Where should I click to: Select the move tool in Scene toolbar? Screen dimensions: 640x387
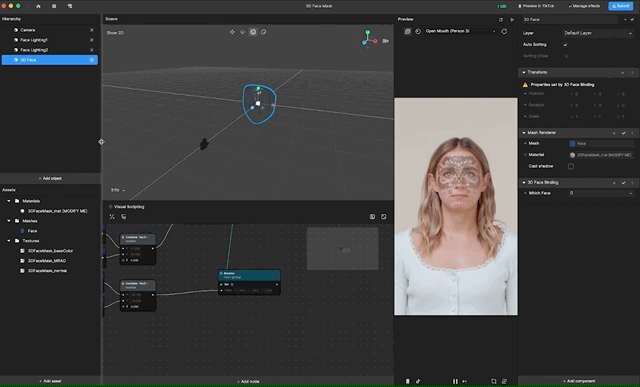[x=232, y=32]
